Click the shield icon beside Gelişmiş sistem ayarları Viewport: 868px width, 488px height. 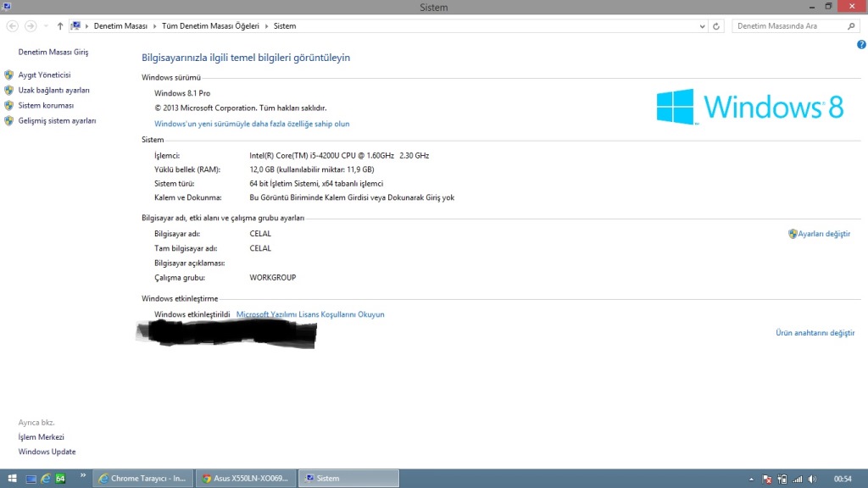8,120
